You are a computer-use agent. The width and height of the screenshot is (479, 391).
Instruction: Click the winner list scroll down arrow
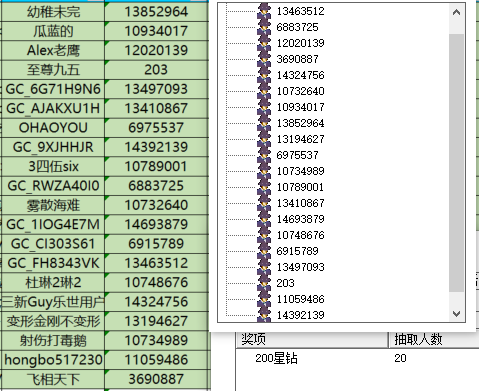[456, 314]
